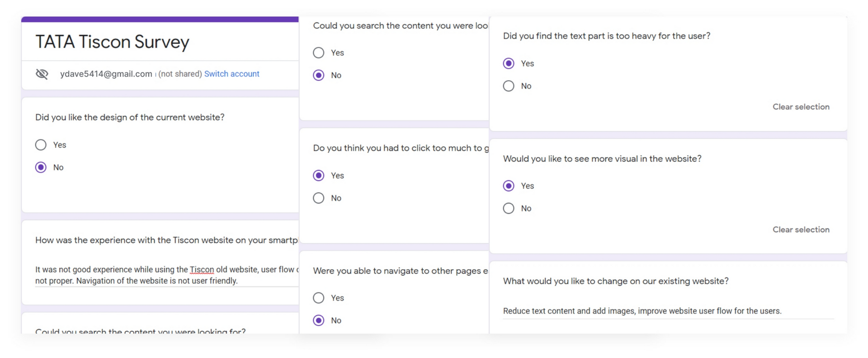868x358 pixels.
Task: Choose No for searching content you wanted
Action: click(319, 75)
